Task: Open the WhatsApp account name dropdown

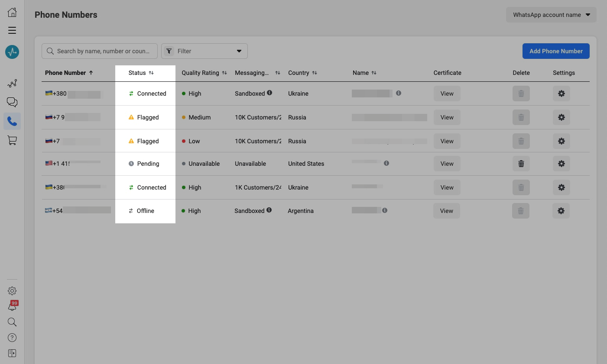Action: pyautogui.click(x=551, y=15)
